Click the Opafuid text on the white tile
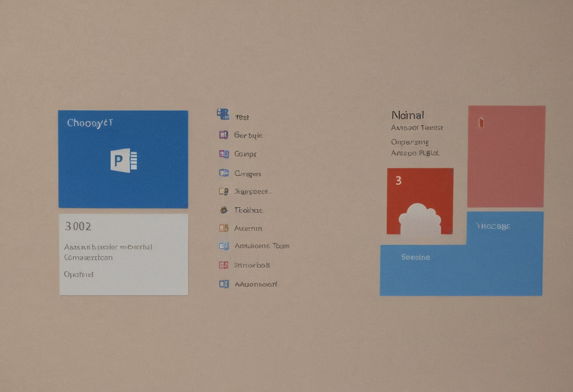Viewport: 573px width, 392px height. [79, 274]
